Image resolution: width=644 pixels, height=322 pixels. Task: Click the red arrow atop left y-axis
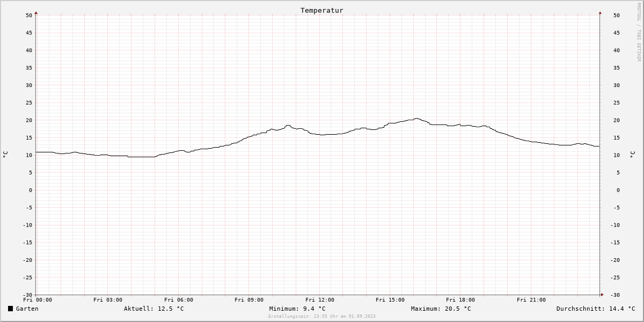36,12
